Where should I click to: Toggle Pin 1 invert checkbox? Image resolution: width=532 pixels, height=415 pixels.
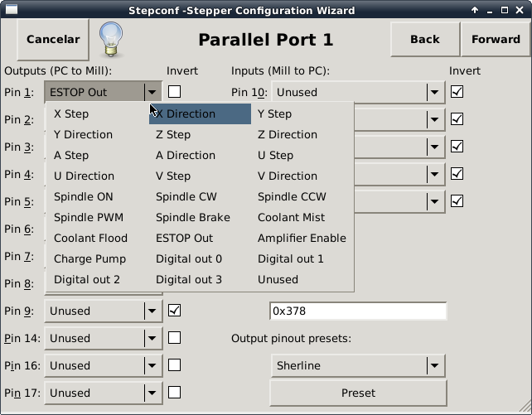[174, 92]
